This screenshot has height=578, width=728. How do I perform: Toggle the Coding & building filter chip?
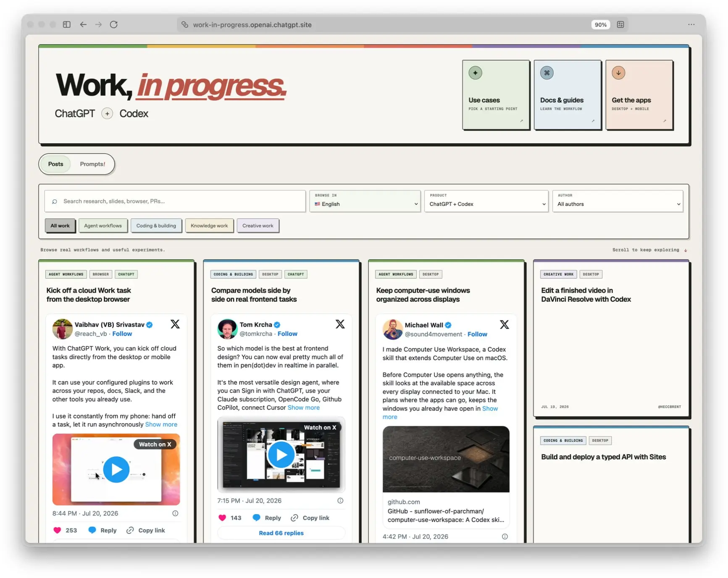pos(156,226)
